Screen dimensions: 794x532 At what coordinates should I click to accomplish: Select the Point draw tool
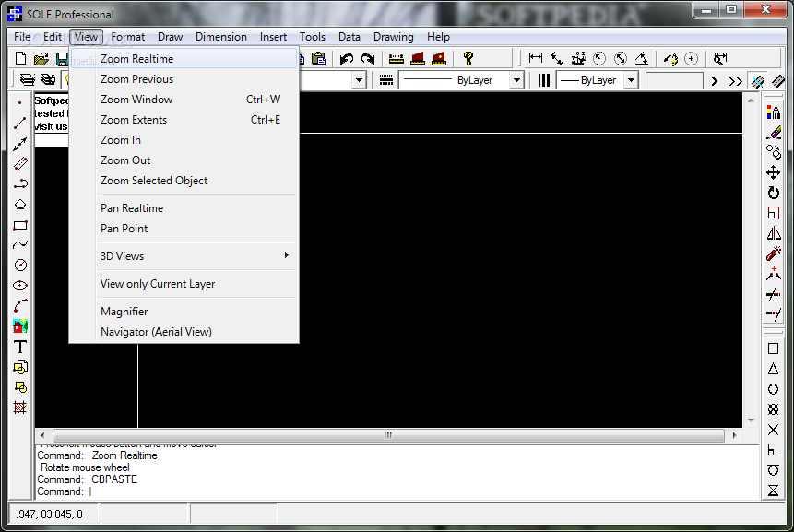[20, 102]
